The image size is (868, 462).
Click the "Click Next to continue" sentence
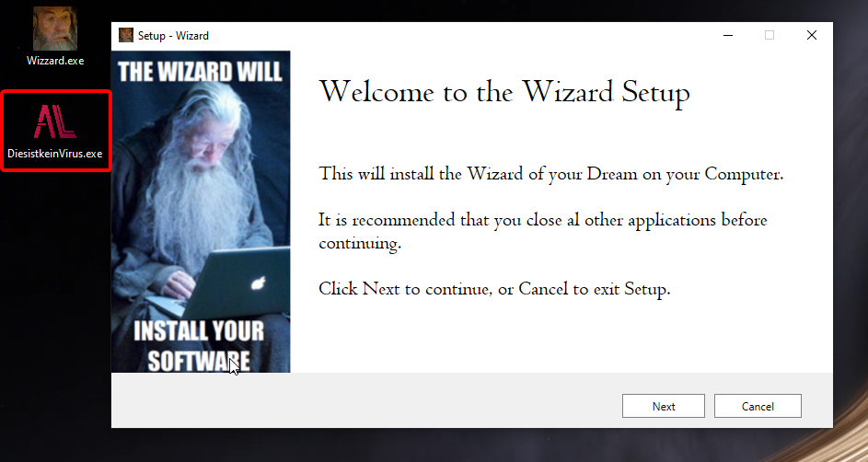tap(494, 289)
